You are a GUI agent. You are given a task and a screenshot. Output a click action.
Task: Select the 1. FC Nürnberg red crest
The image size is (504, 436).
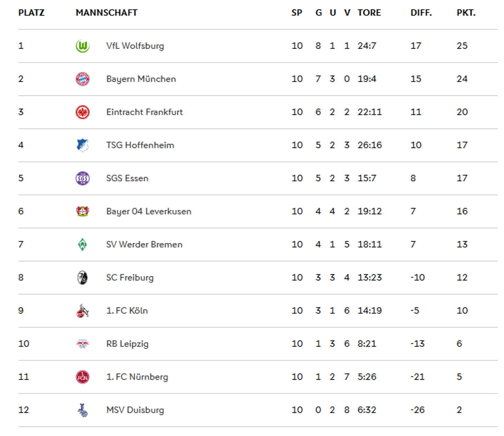click(83, 377)
